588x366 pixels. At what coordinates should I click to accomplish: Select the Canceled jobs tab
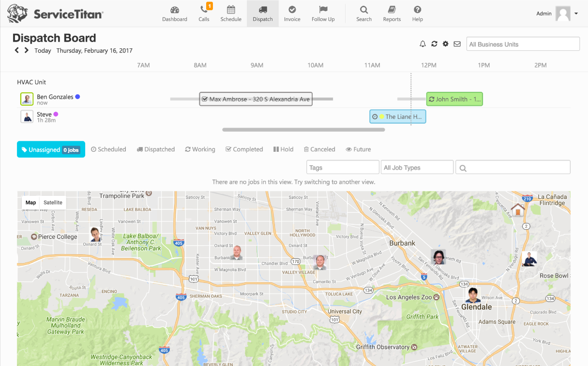tap(319, 149)
